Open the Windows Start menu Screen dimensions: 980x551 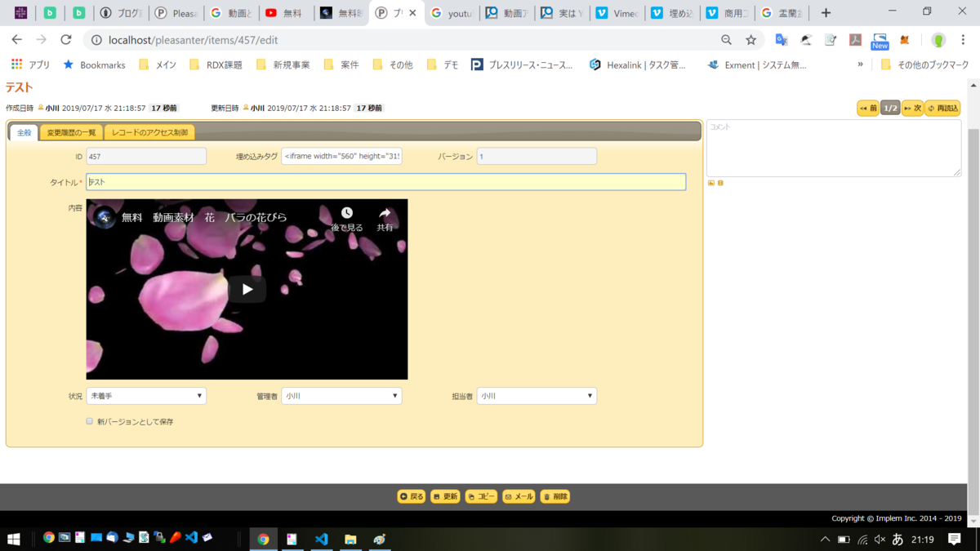pos(13,539)
